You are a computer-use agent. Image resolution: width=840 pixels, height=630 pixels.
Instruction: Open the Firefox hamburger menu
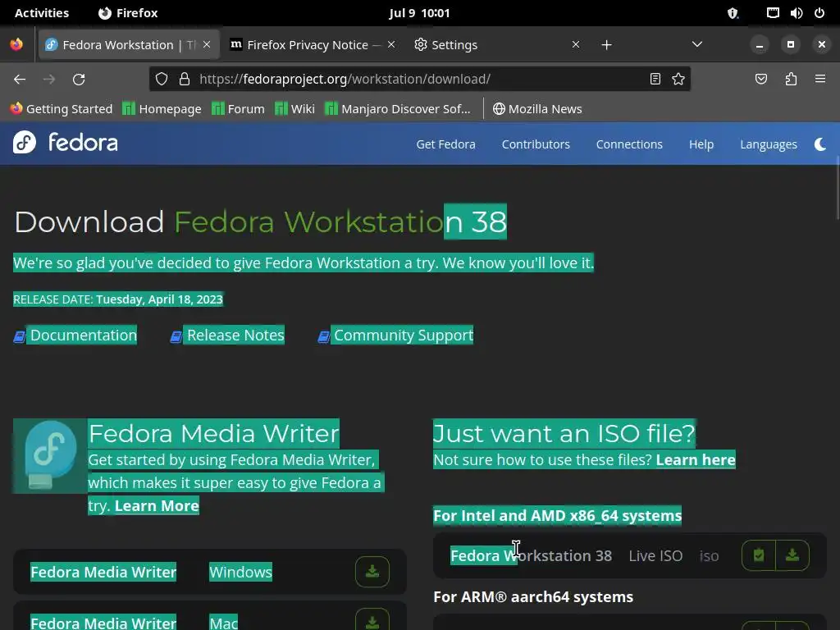point(820,80)
